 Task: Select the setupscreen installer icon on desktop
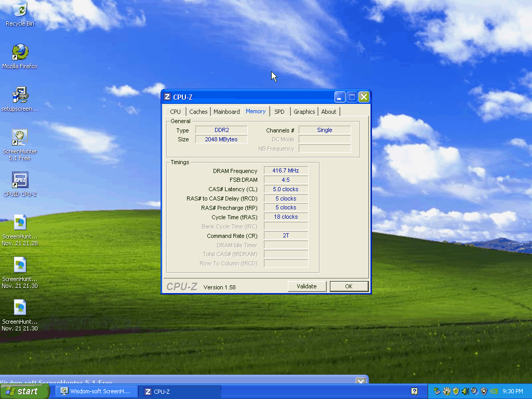[20, 99]
